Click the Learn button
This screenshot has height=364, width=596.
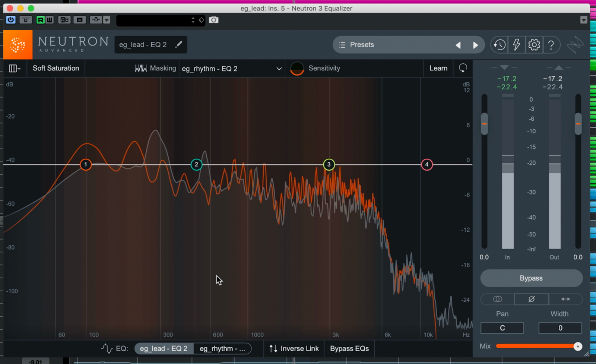[x=438, y=68]
